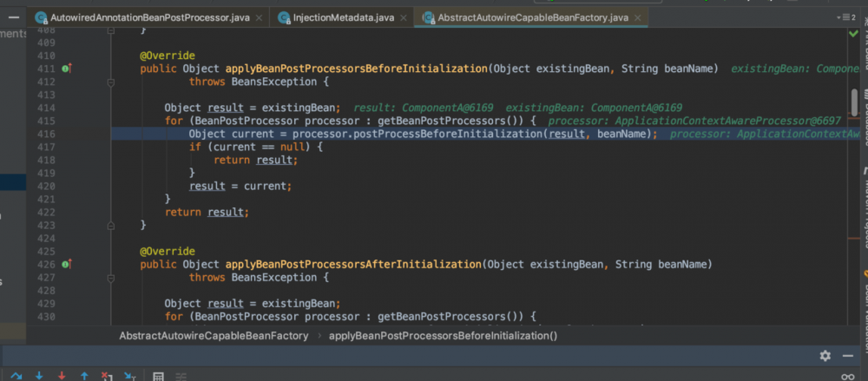Open debug panel settings gear

825,356
